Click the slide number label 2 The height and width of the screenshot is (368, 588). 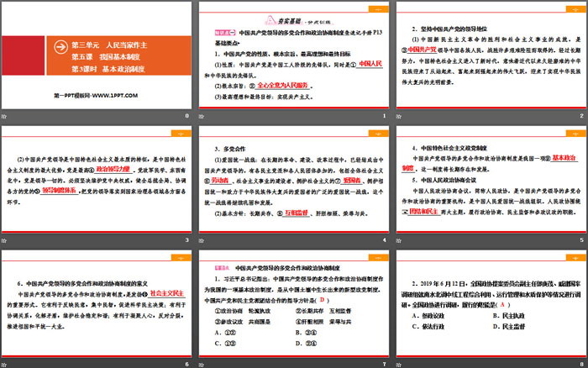[581, 116]
